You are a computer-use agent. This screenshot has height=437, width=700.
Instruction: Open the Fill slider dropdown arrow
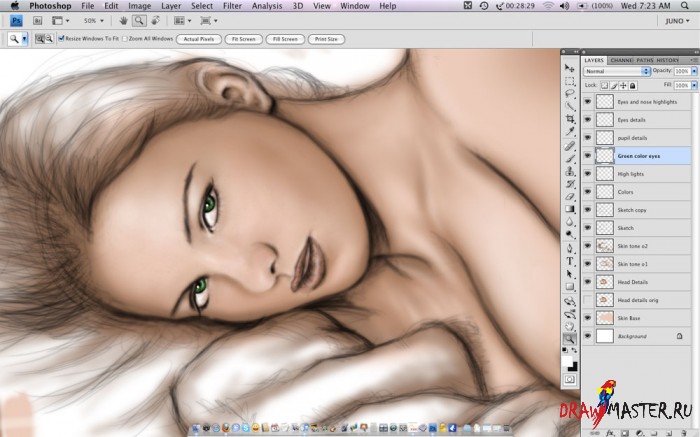click(x=694, y=85)
